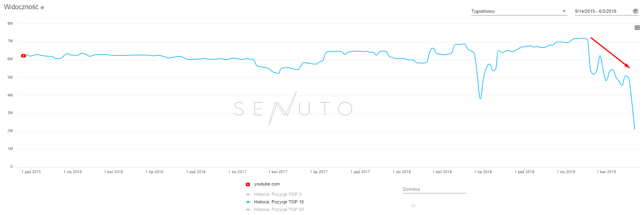Enable the Historia: Pozycje TOP 3 series
Image resolution: width=644 pixels, height=215 pixels.
(277, 195)
